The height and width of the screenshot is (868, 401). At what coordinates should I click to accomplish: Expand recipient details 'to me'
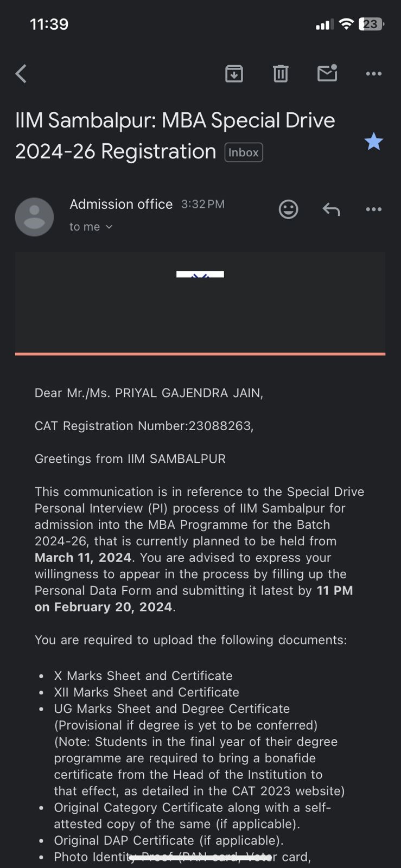[x=91, y=227]
